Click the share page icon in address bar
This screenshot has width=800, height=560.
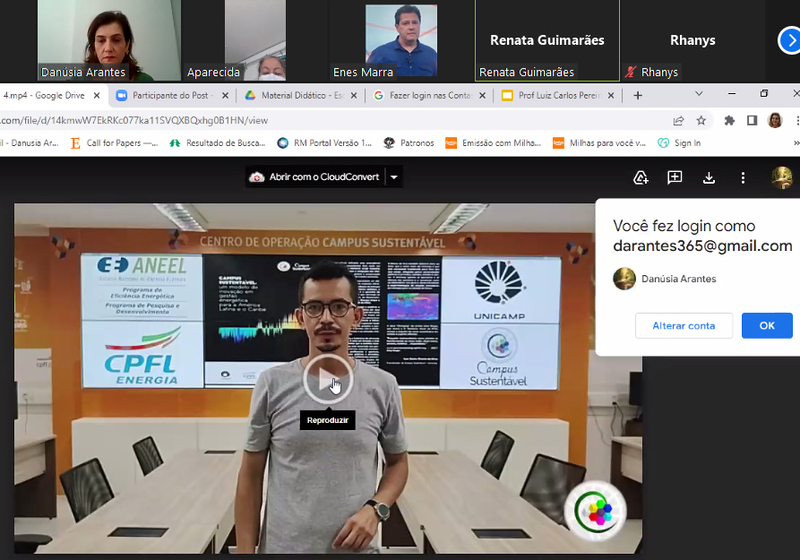(x=679, y=120)
